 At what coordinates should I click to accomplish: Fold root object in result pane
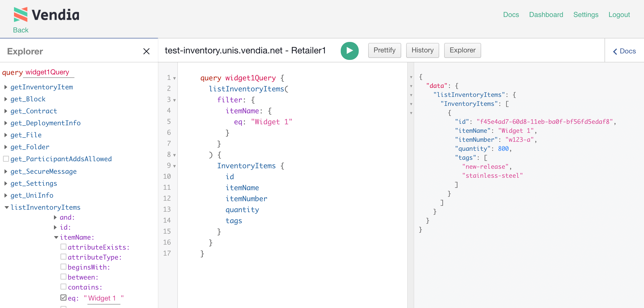(x=411, y=77)
